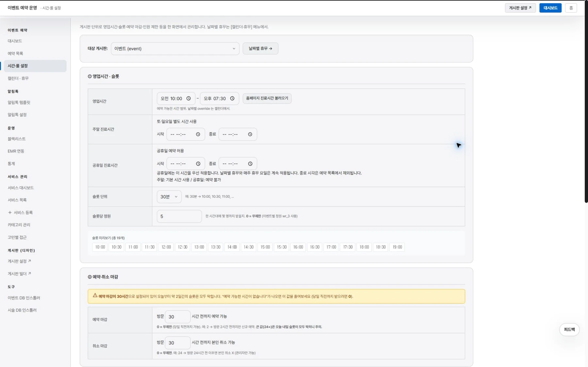588x367 pixels.
Task: Click top-right 게시판 설정 button
Action: [520, 8]
